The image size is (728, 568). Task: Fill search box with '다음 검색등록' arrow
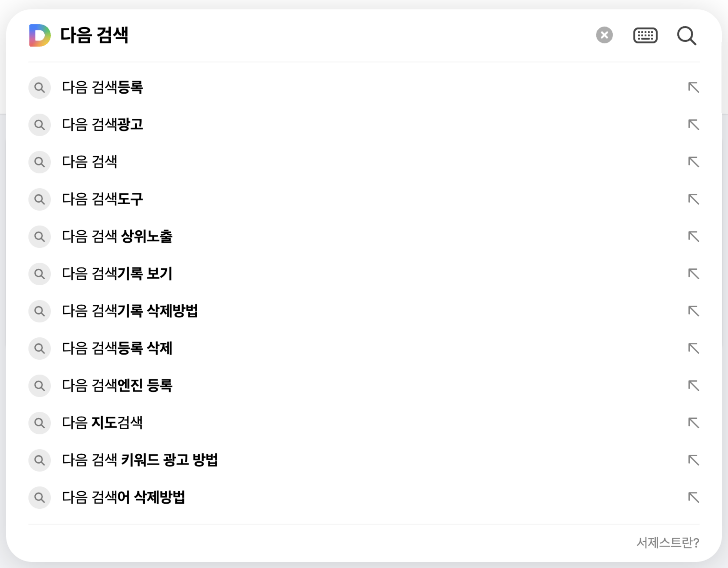tap(693, 87)
